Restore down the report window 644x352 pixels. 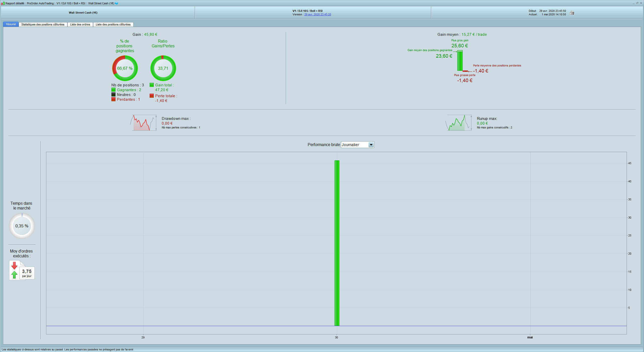[637, 3]
